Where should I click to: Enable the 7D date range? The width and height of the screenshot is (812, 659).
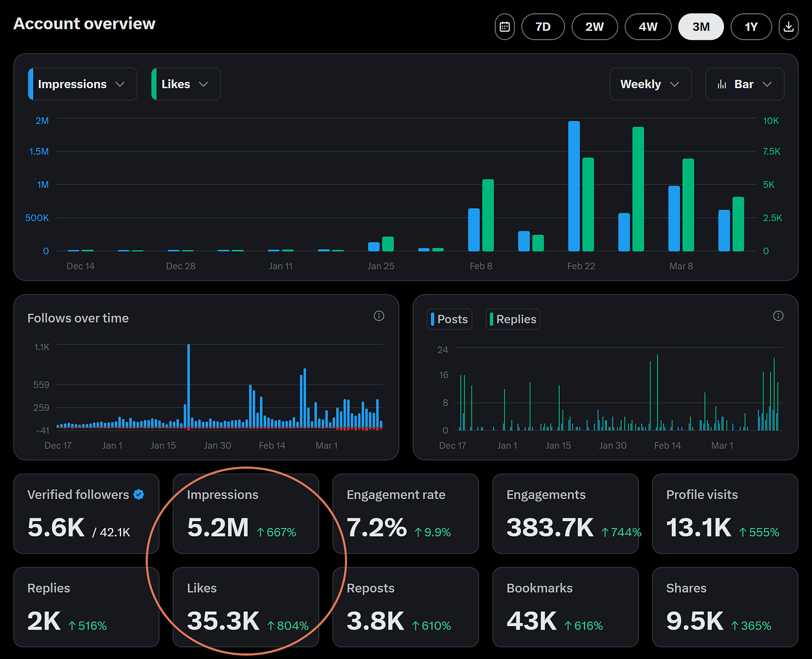point(543,26)
